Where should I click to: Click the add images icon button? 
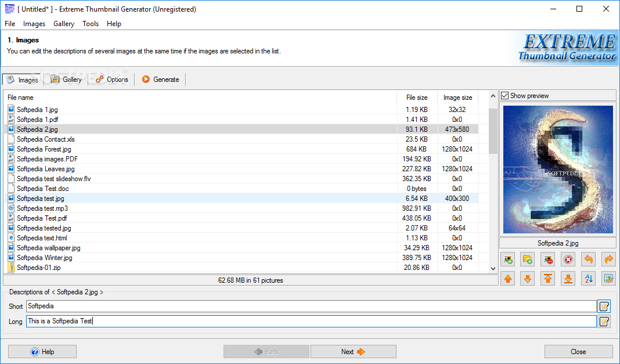pyautogui.click(x=508, y=260)
